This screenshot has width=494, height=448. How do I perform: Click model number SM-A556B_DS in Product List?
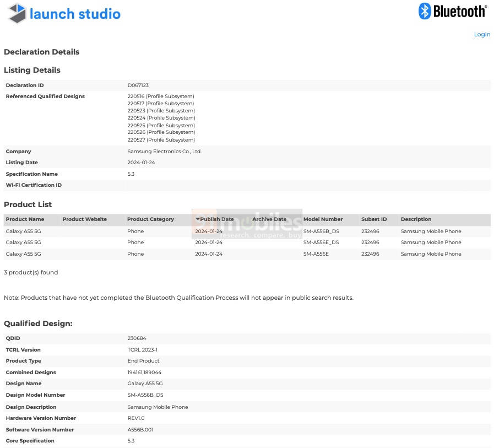(x=321, y=231)
